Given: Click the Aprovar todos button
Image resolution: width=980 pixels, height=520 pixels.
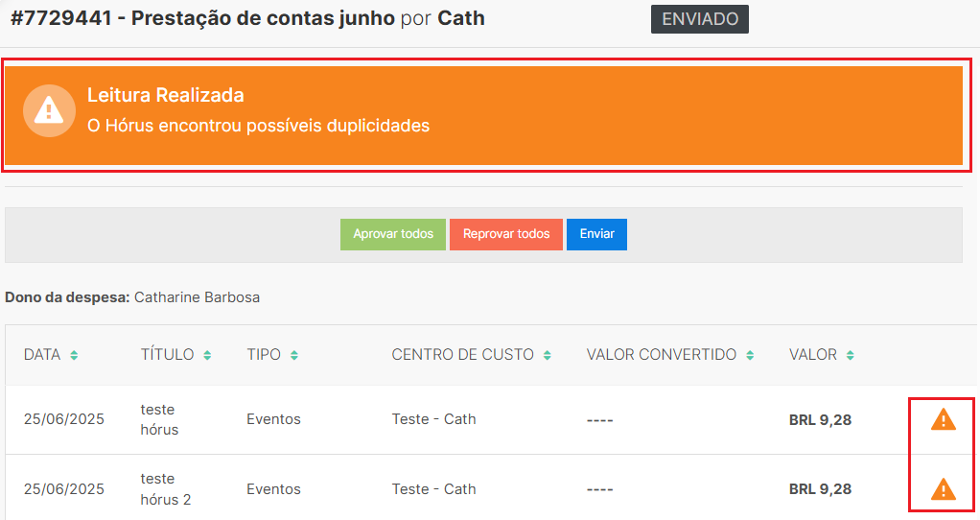Looking at the screenshot, I should point(393,234).
